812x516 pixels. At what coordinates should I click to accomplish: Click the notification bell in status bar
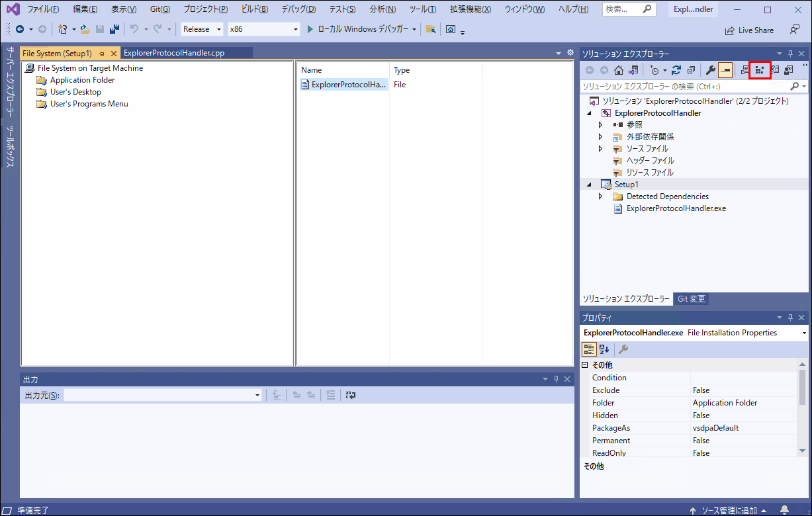coord(785,510)
